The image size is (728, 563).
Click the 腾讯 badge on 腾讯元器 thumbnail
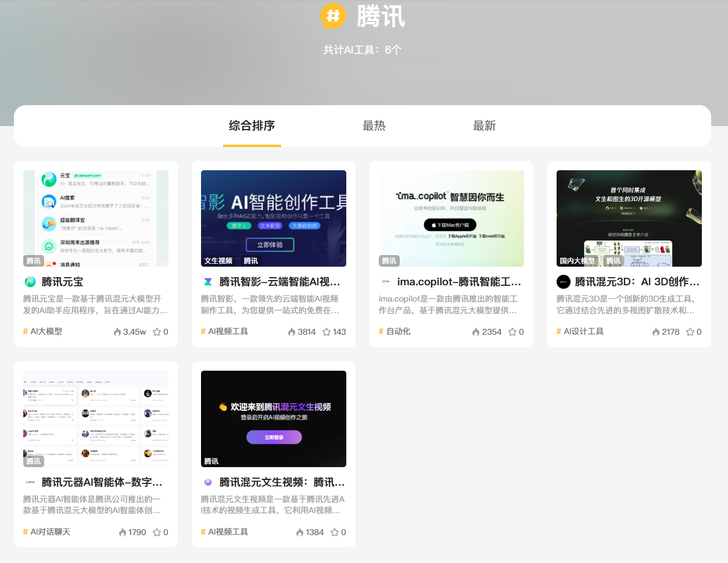point(34,461)
